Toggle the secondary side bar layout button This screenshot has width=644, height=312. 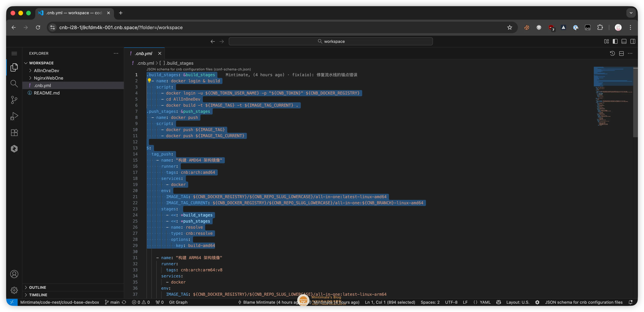tap(633, 41)
